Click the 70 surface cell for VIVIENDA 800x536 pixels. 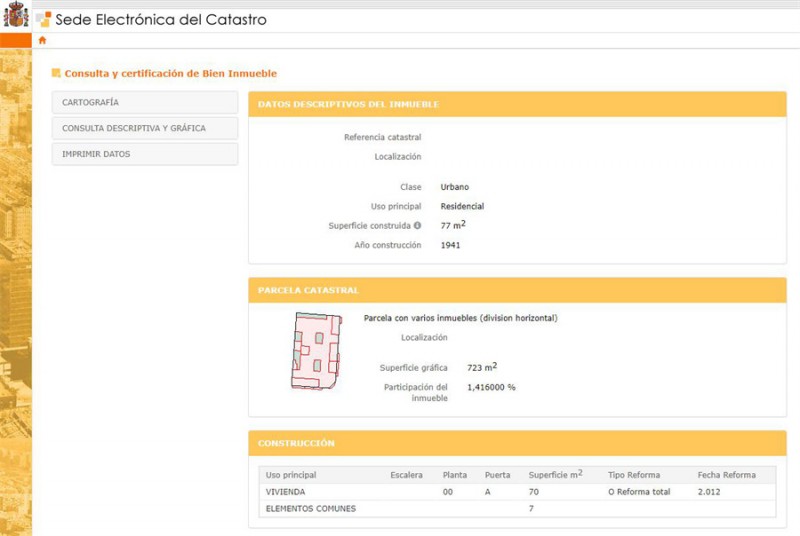point(534,492)
